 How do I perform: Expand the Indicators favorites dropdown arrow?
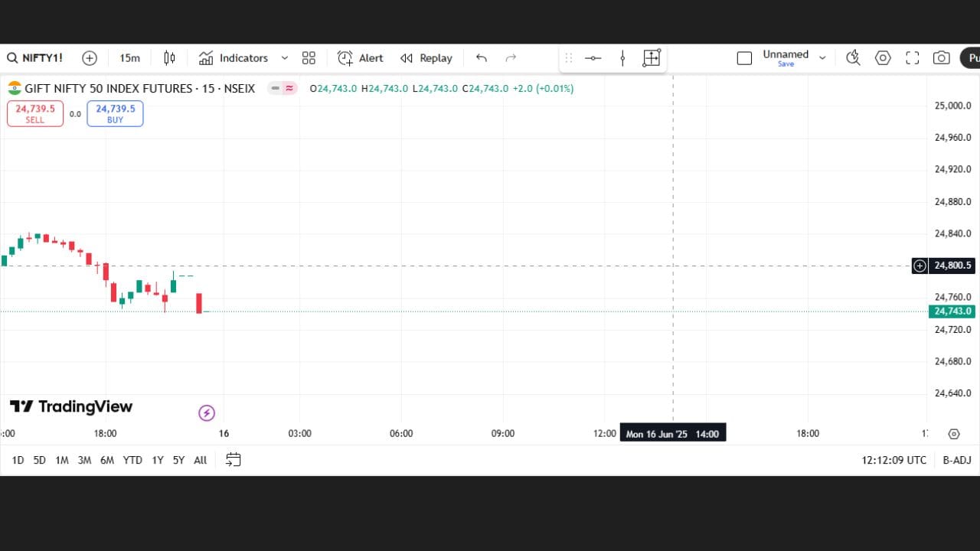click(x=285, y=58)
